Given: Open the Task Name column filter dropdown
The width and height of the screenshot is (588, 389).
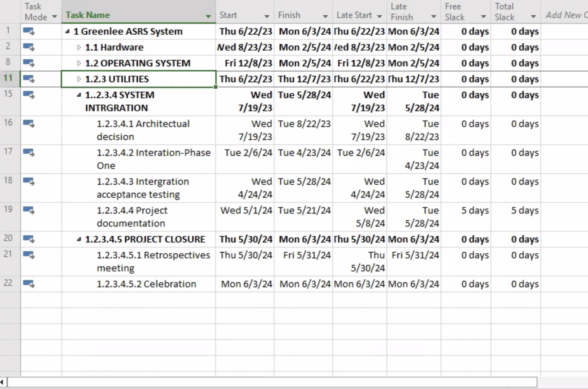Looking at the screenshot, I should coord(208,16).
